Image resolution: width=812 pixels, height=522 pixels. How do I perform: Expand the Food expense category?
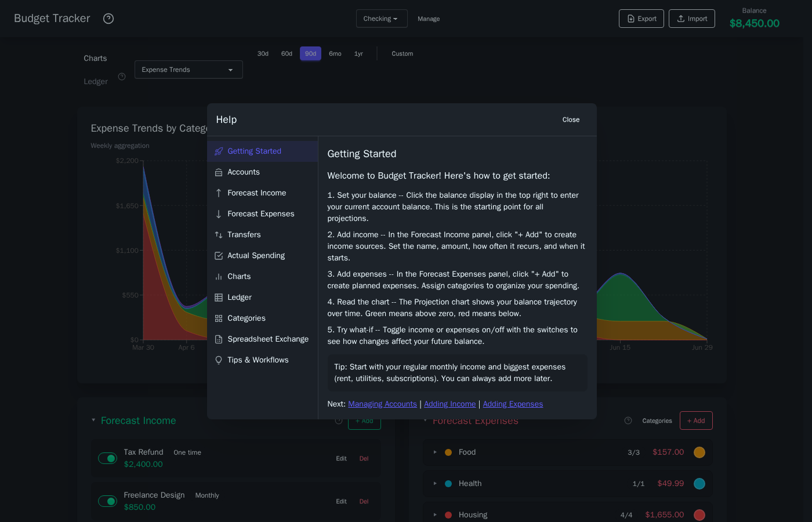coord(435,452)
